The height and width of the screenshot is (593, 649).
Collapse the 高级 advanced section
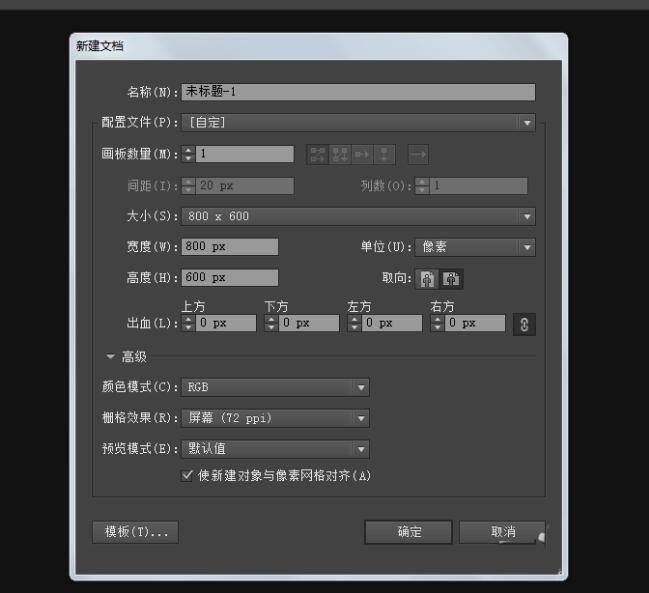[x=111, y=356]
